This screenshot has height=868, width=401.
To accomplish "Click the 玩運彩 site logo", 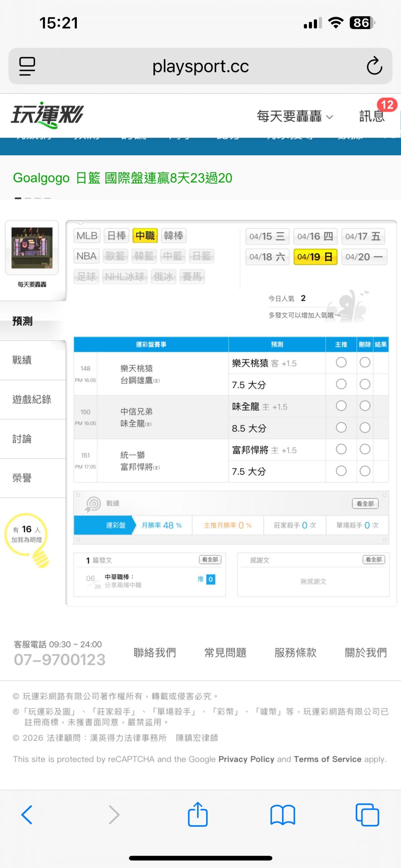I will (47, 115).
